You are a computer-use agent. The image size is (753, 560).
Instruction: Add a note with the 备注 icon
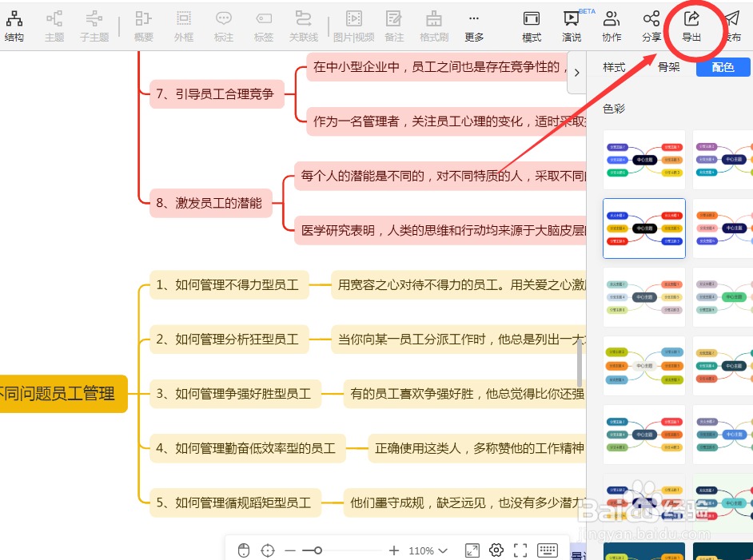pos(393,24)
